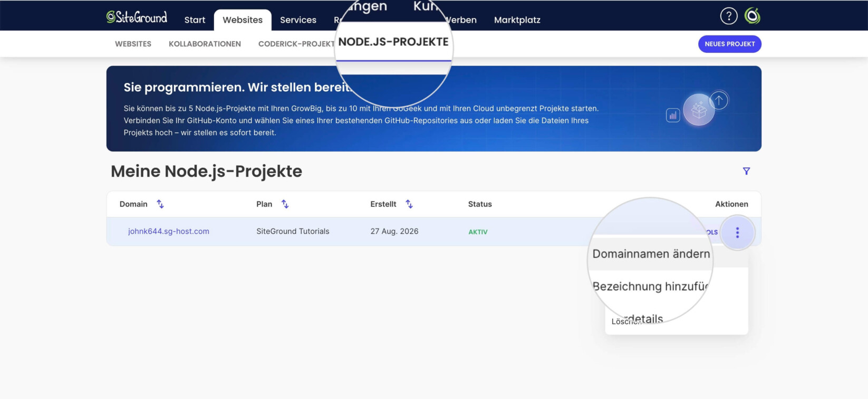Click the Meine Node.js-Projekte heading

click(206, 172)
